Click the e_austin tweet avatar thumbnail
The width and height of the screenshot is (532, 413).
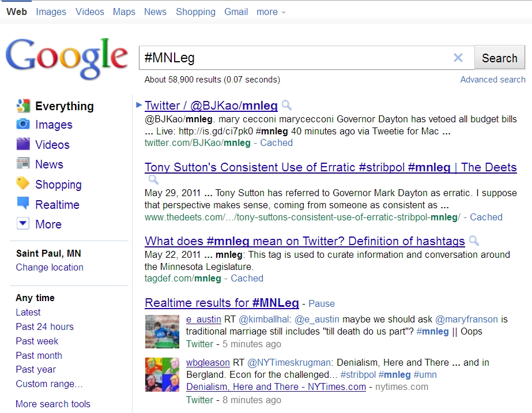[162, 332]
